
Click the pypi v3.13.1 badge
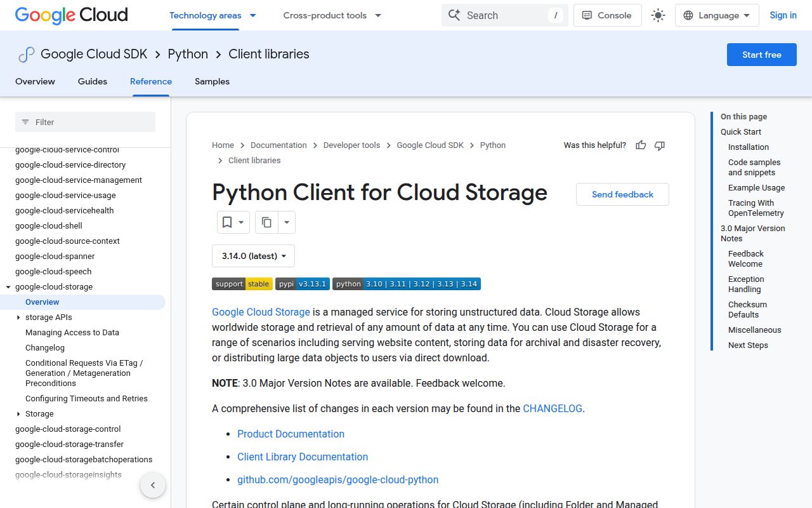303,284
